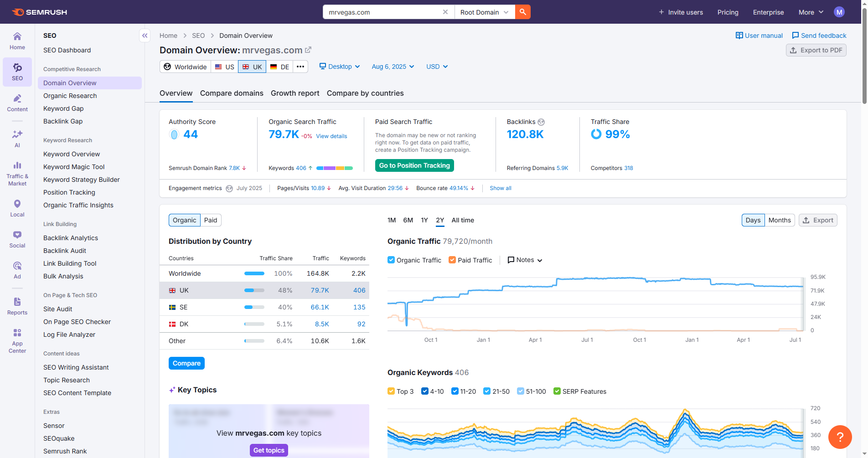Image resolution: width=868 pixels, height=458 pixels.
Task: Open USD currency dropdown
Action: coord(437,67)
